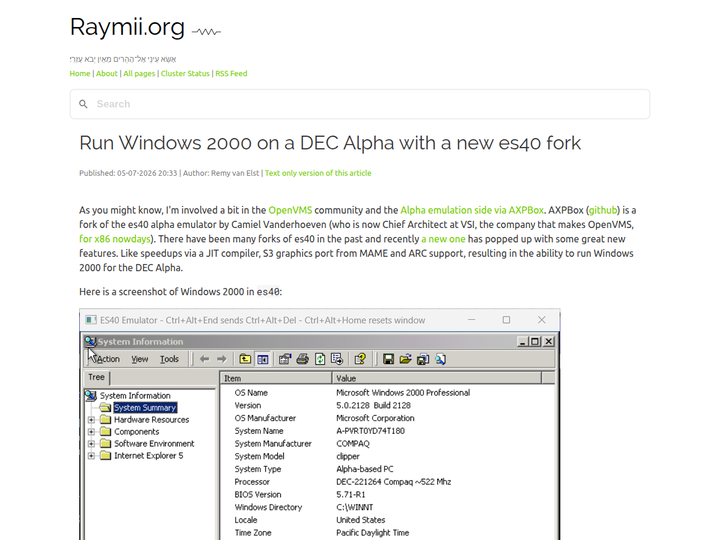Click the Hardware Resources folder icon

[x=106, y=419]
